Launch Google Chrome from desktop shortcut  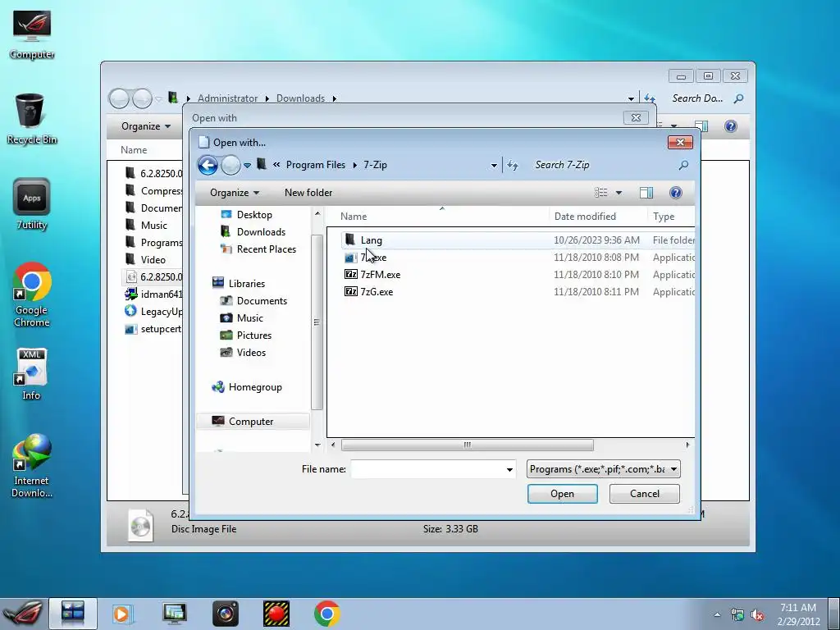pyautogui.click(x=32, y=294)
